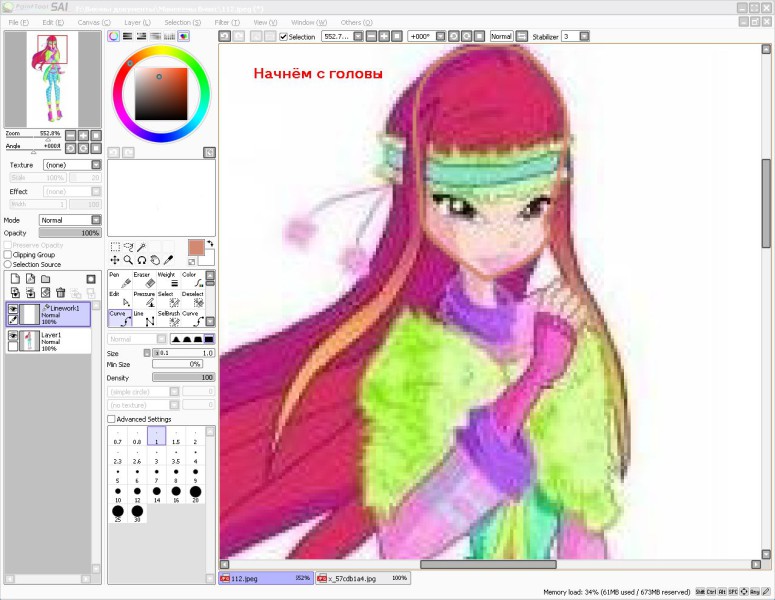This screenshot has width=775, height=600.
Task: Open the Stabilizer dropdown
Action: tap(584, 37)
